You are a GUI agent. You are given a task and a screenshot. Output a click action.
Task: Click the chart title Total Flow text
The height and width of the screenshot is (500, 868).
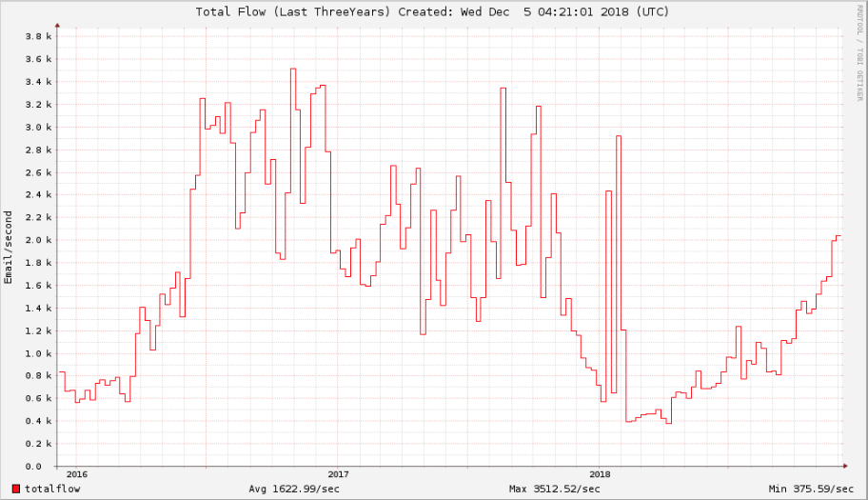(x=230, y=11)
